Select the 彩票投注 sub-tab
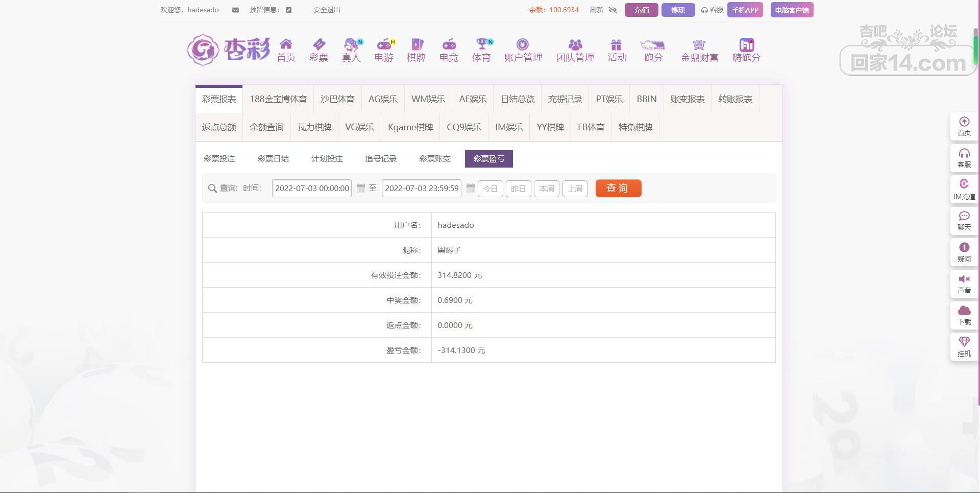The height and width of the screenshot is (493, 980). point(219,159)
